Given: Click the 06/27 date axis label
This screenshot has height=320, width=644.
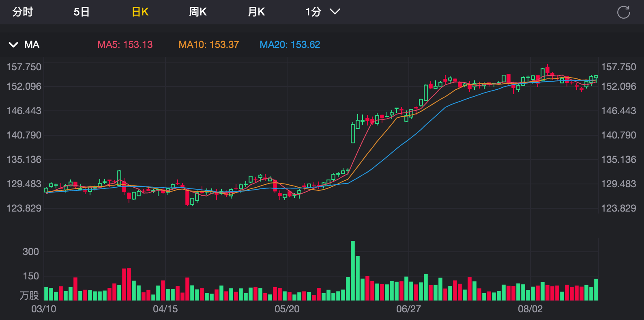Looking at the screenshot, I should pos(408,309).
